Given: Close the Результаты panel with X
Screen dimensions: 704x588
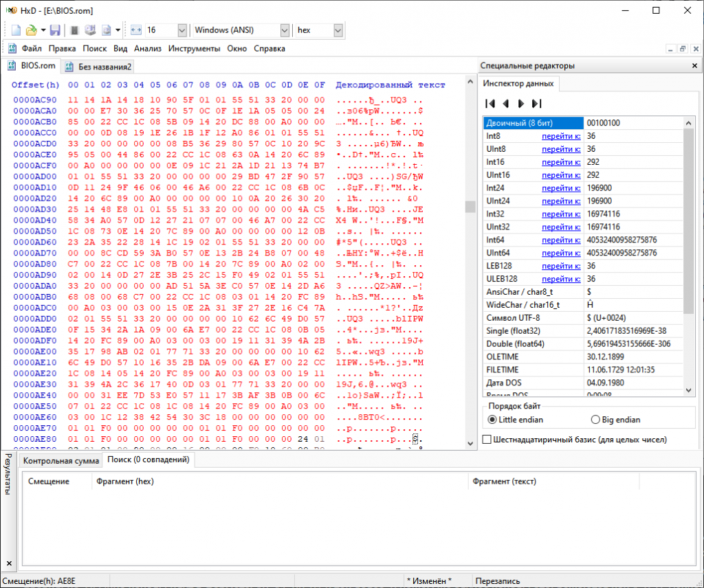Looking at the screenshot, I should [x=9, y=563].
